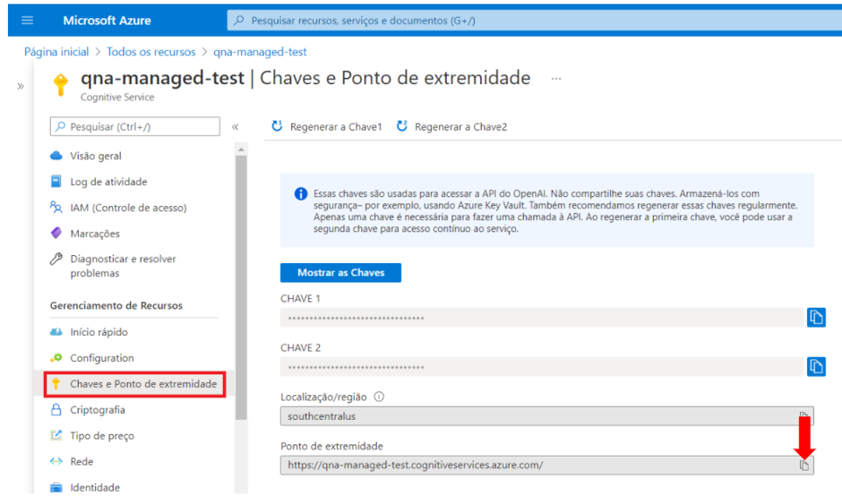Click the info icon beside Localização/região
842x504 pixels.
[379, 397]
